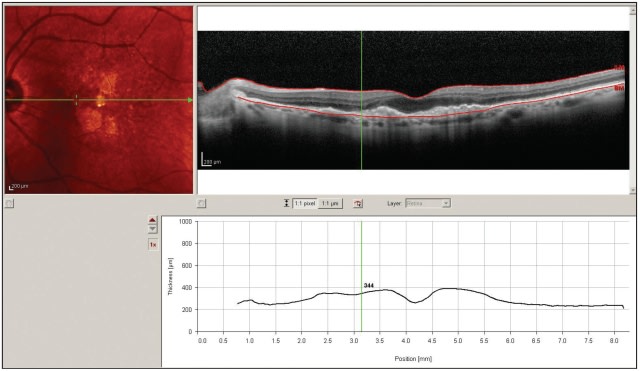
Task: Click the green vertical marker in OCT scan
Action: (362, 100)
